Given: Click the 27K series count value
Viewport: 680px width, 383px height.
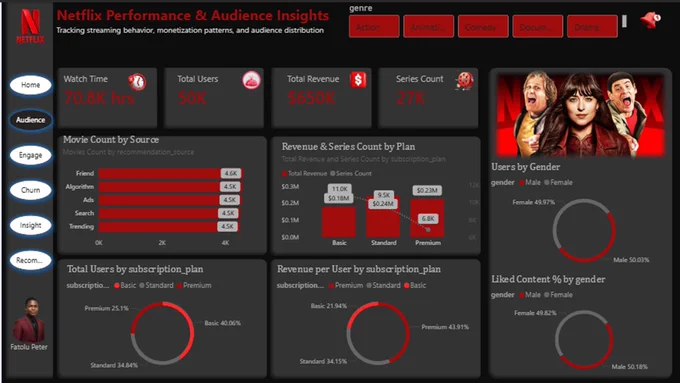Looking at the screenshot, I should click(x=410, y=98).
